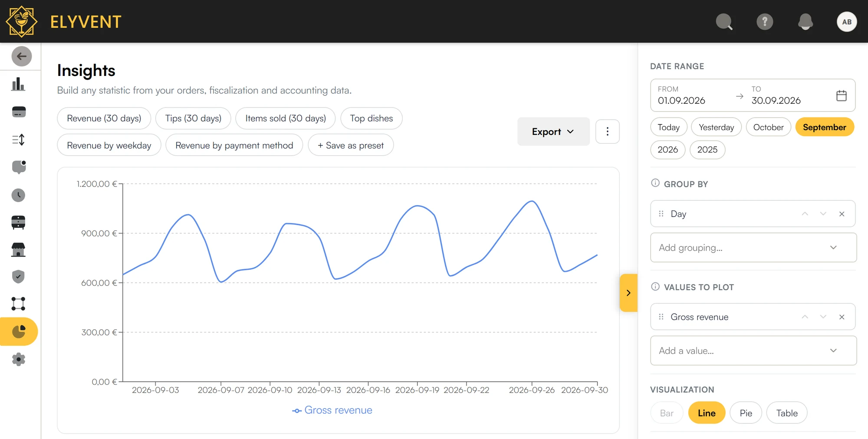This screenshot has height=439, width=868.
Task: Select the Today date preset
Action: coord(668,127)
